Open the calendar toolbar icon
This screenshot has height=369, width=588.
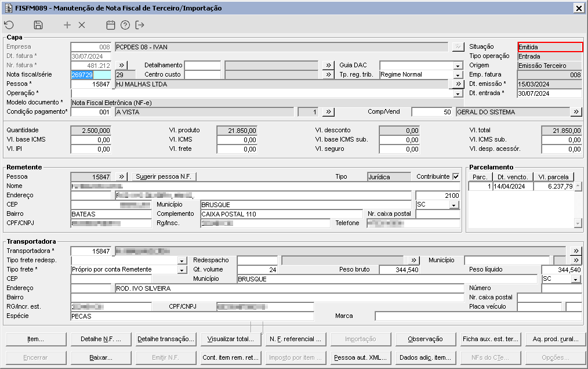coord(111,25)
